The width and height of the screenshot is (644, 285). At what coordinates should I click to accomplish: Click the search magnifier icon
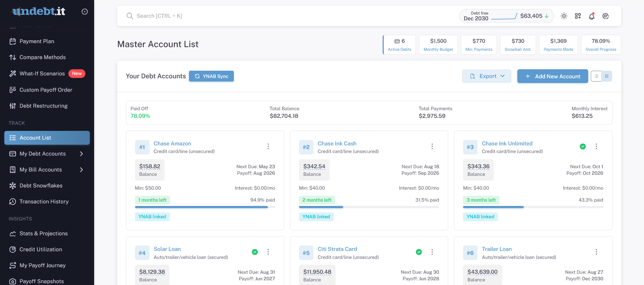click(x=130, y=16)
